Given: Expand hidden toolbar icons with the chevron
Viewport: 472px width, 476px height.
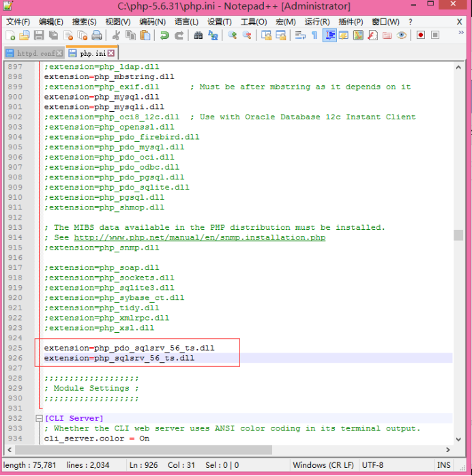Looking at the screenshot, I should tap(461, 32).
